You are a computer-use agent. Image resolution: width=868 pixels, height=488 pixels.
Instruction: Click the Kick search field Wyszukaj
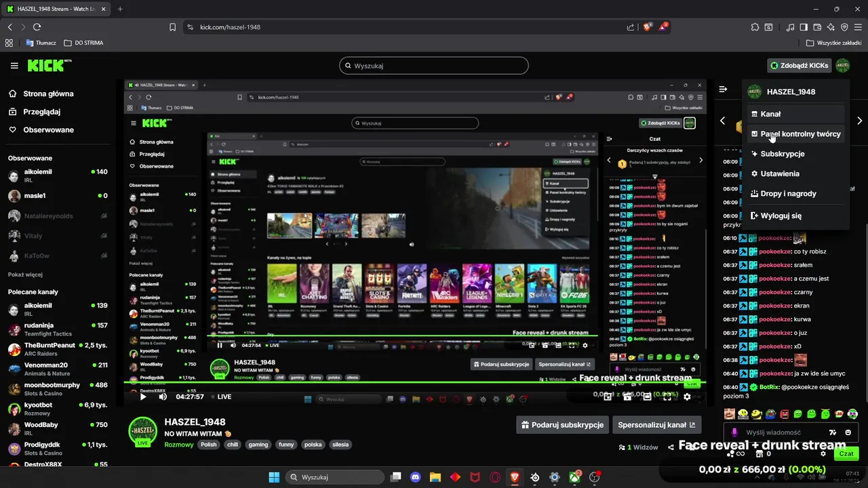(x=433, y=66)
